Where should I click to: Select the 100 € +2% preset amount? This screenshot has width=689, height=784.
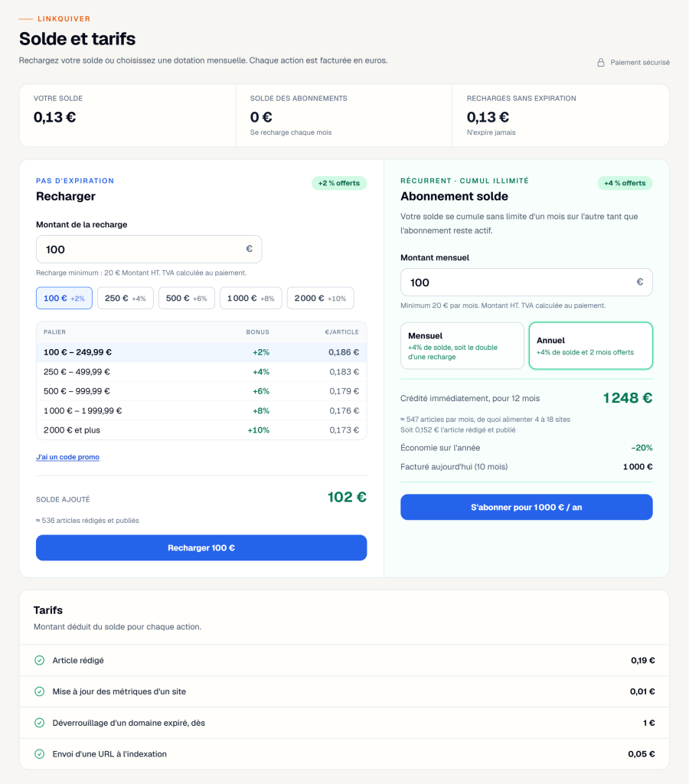point(64,298)
